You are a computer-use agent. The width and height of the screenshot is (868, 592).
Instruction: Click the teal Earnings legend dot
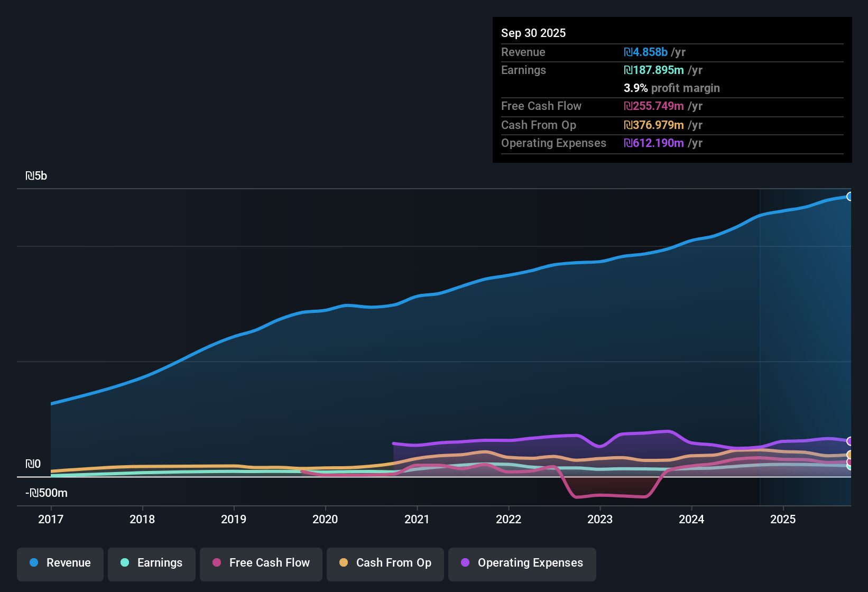(x=125, y=563)
